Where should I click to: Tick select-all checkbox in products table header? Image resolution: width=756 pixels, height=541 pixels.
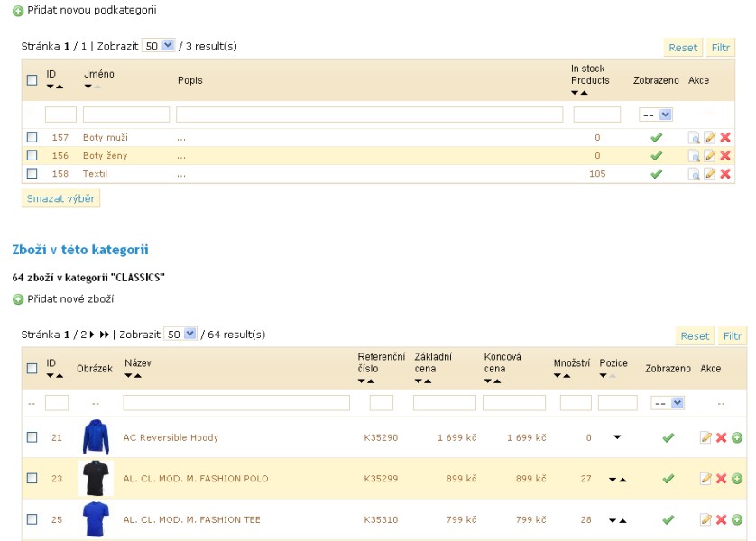pos(32,369)
